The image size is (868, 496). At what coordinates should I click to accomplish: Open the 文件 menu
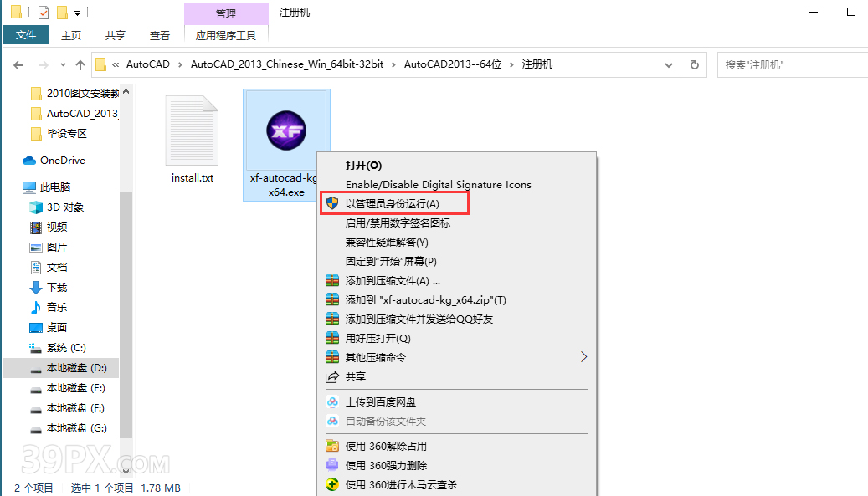pyautogui.click(x=26, y=35)
